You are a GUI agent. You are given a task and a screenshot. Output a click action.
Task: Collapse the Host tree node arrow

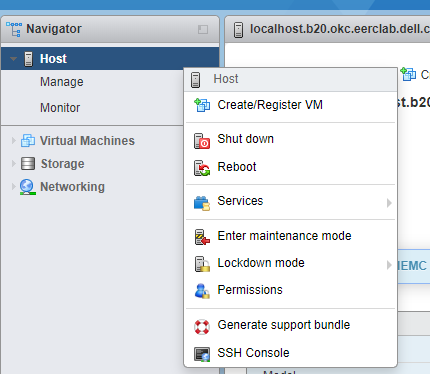click(14, 59)
